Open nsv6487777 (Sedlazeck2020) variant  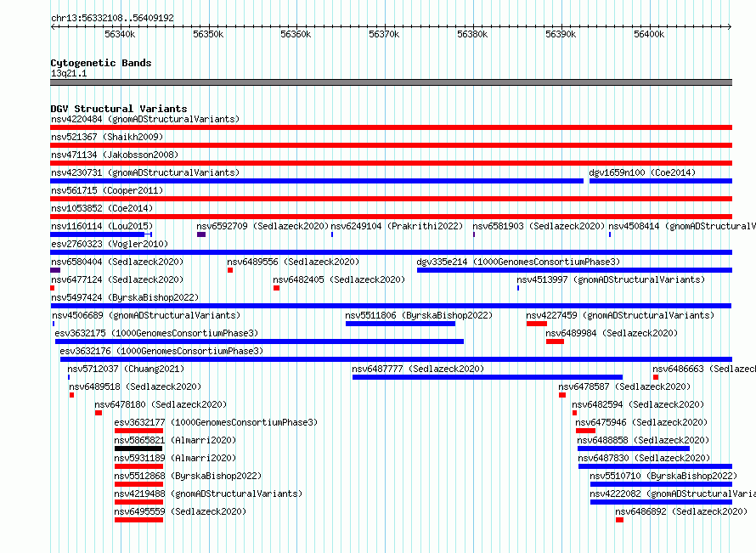tap(418, 369)
